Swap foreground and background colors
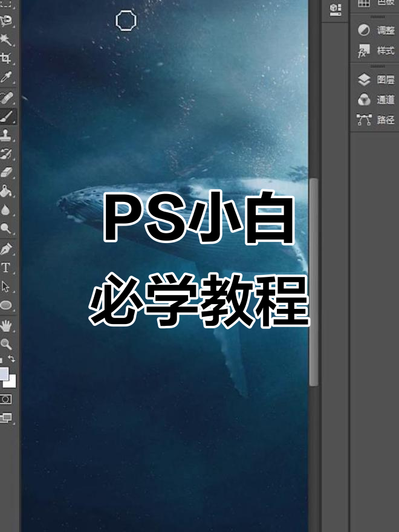Screen dimensions: 399x532 (11, 358)
